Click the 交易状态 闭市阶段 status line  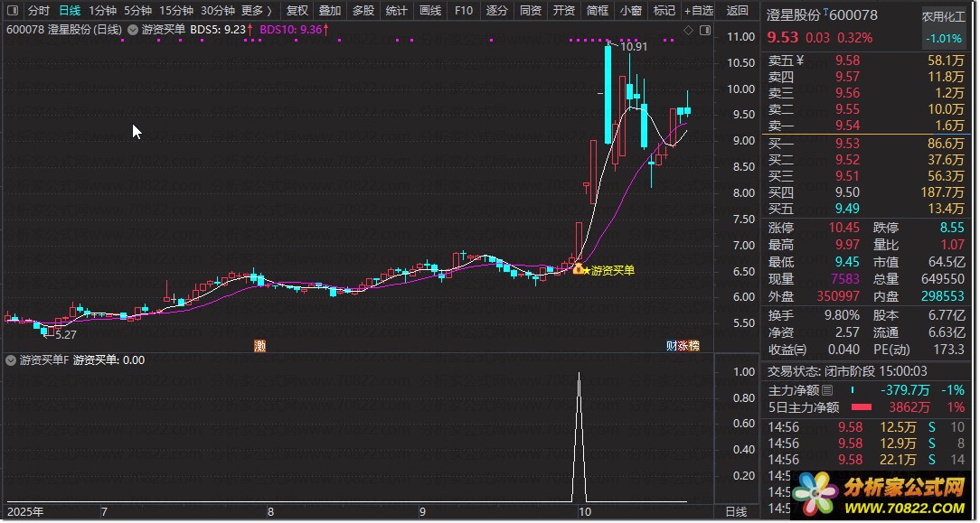point(847,371)
